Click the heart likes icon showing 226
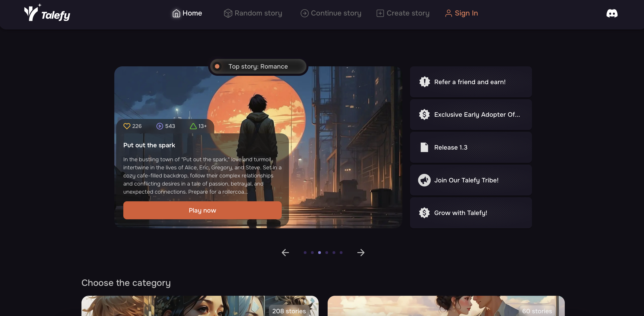 [x=127, y=126]
